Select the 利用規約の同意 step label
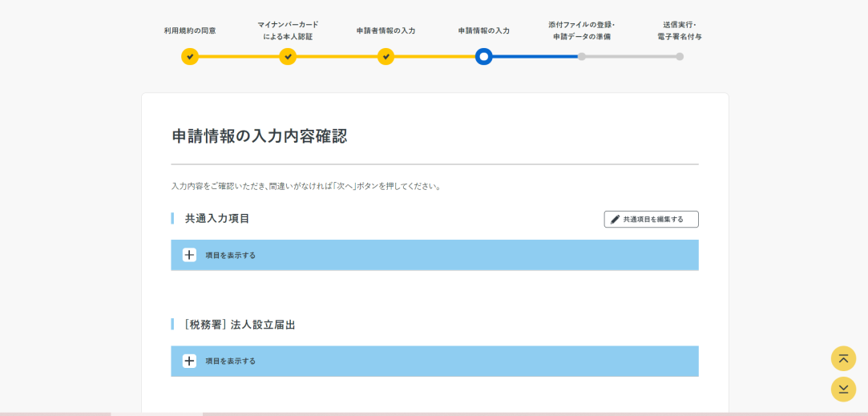The height and width of the screenshot is (416, 868). (x=190, y=31)
